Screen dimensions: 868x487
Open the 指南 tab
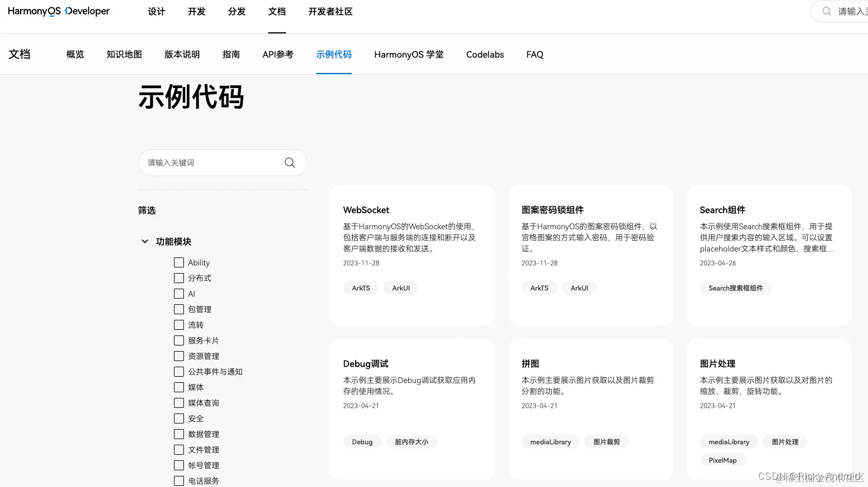231,55
